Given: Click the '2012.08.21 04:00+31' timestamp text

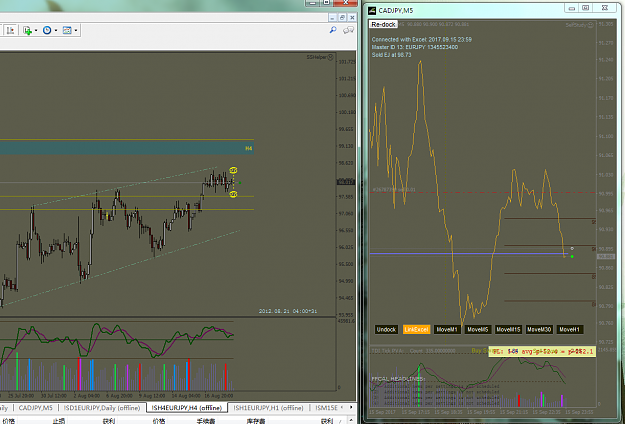Looking at the screenshot, I should point(288,311).
